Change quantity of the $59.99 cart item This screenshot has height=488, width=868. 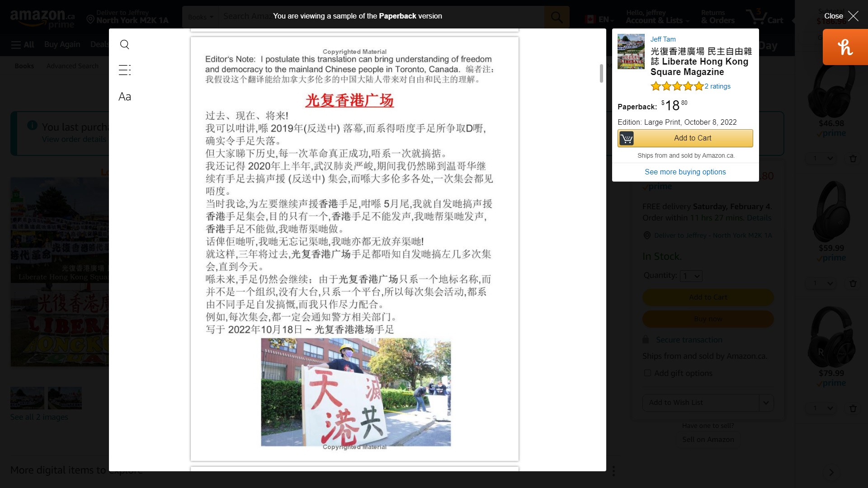point(821,283)
